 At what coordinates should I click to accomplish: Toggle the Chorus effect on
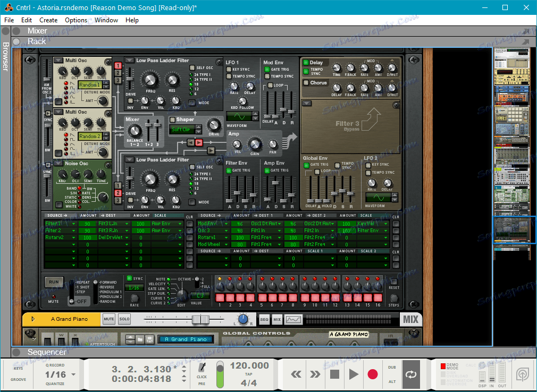point(306,83)
